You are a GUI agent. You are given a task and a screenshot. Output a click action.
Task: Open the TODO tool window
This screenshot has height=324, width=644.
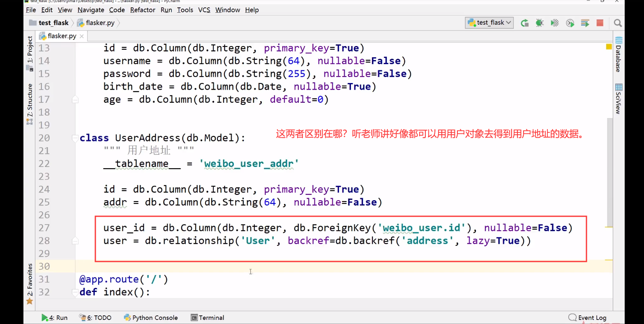coord(95,317)
